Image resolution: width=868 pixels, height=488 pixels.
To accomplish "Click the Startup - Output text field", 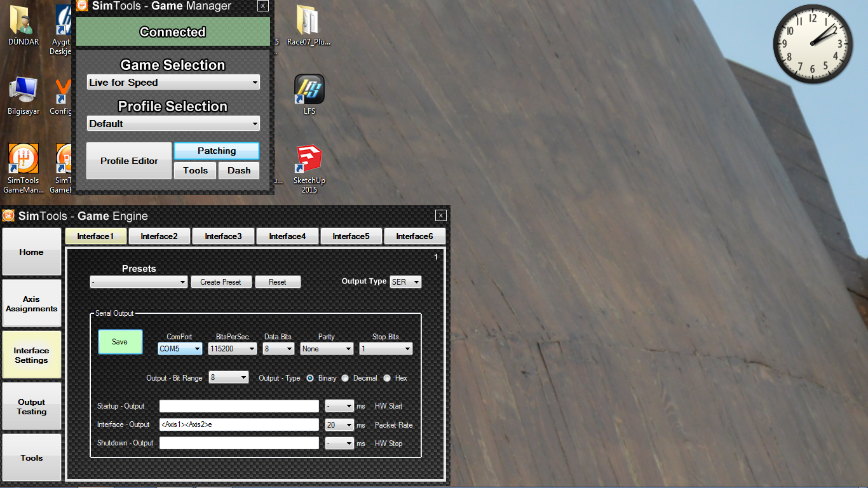I will coord(239,406).
